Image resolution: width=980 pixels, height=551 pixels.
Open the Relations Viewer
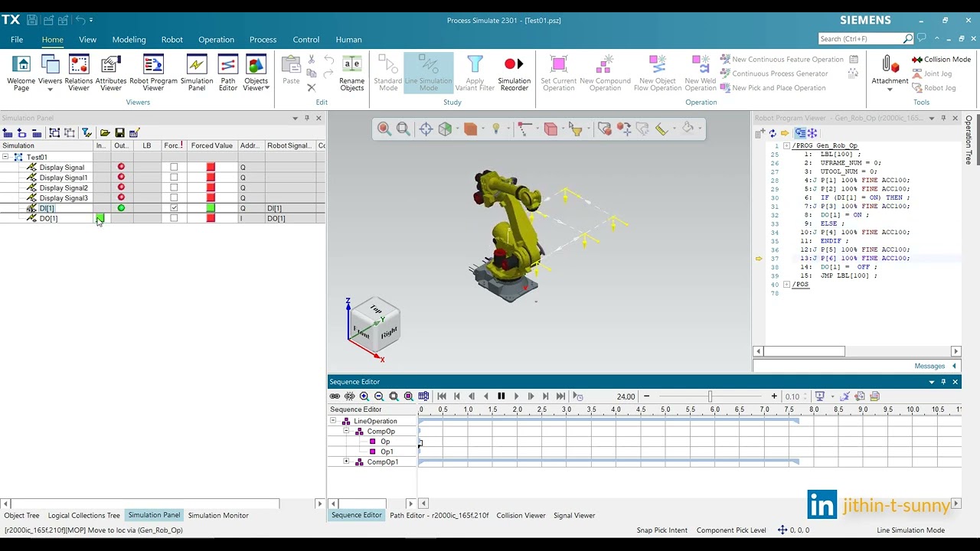pos(78,73)
